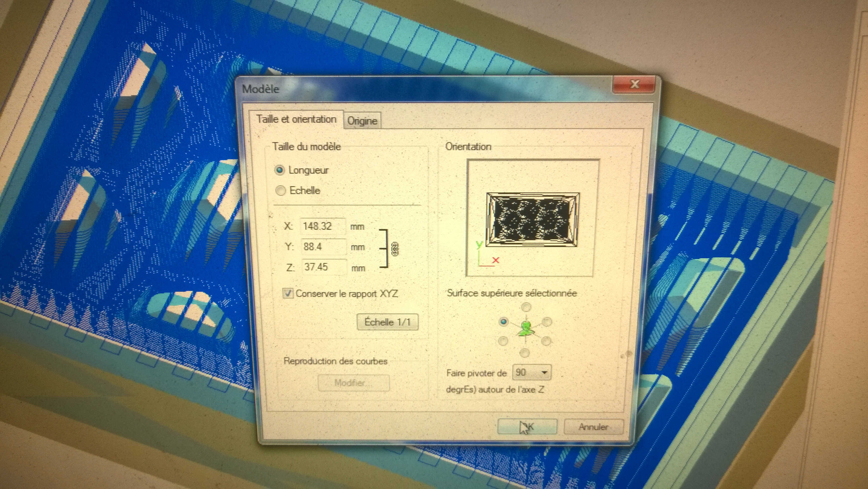Switch to the Origine tab
The image size is (868, 489).
[x=362, y=120]
